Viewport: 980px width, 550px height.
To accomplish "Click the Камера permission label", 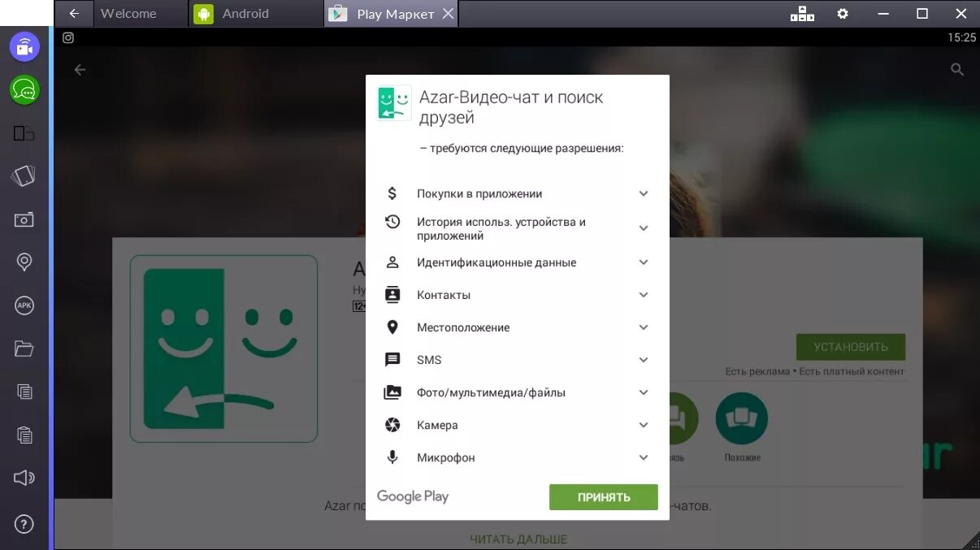I will [437, 425].
